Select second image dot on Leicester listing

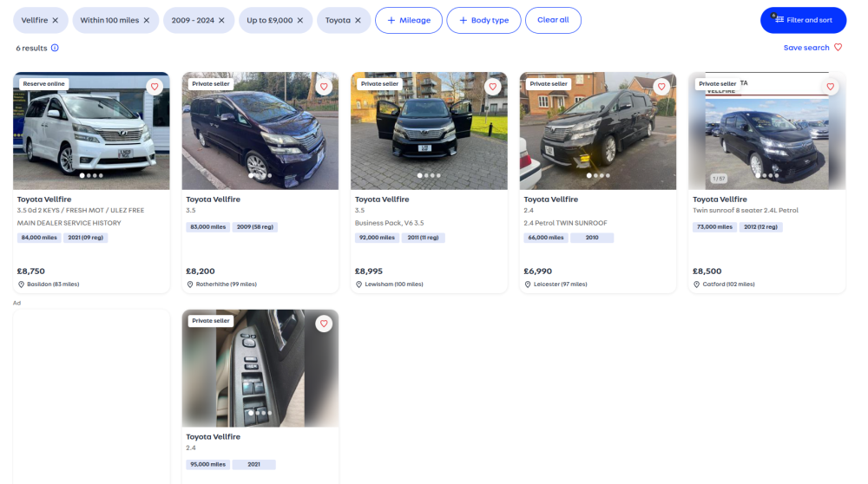595,176
